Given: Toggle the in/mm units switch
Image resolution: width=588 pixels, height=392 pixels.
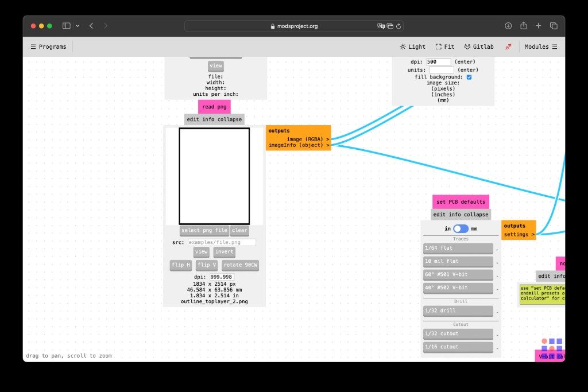Looking at the screenshot, I should (x=461, y=228).
